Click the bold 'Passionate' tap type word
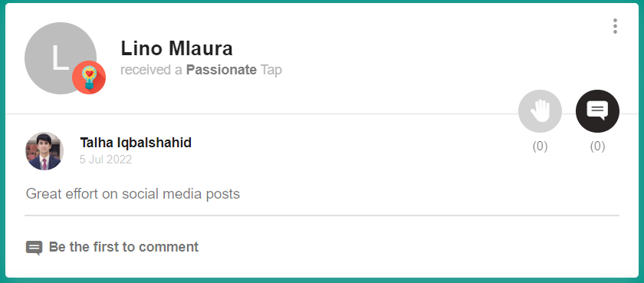This screenshot has width=644, height=283. coord(222,71)
